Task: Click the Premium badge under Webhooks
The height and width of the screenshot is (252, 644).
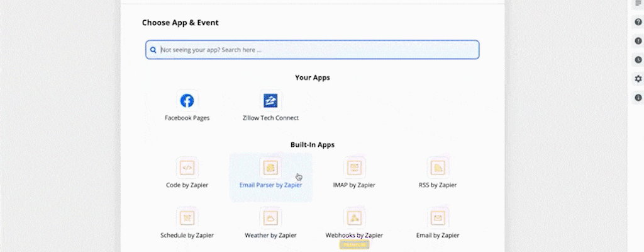Action: click(354, 244)
